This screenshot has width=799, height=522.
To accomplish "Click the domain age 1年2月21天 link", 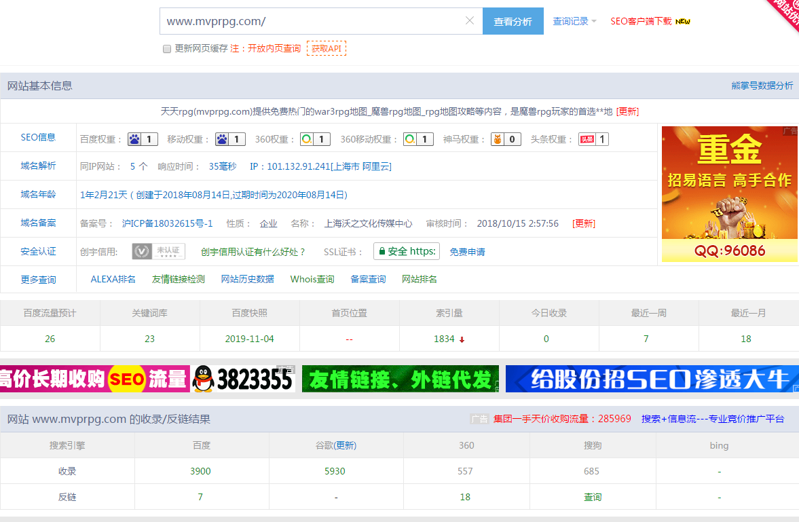I will pyautogui.click(x=214, y=195).
